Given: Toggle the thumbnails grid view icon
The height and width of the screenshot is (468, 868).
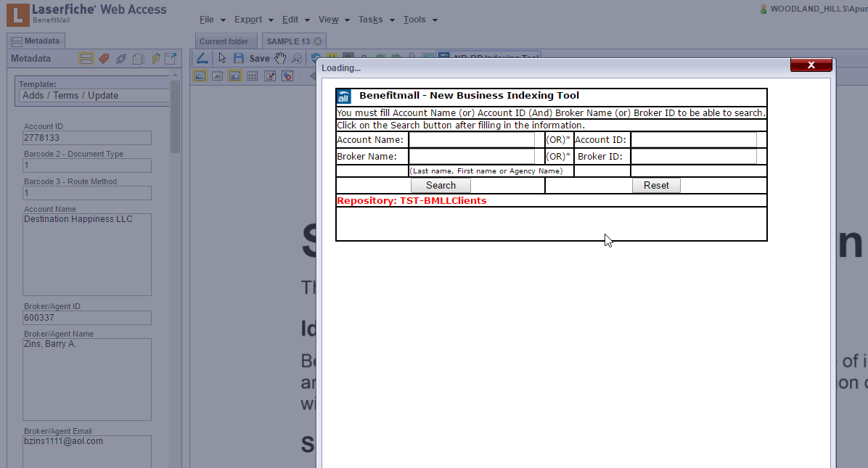Looking at the screenshot, I should click(253, 76).
